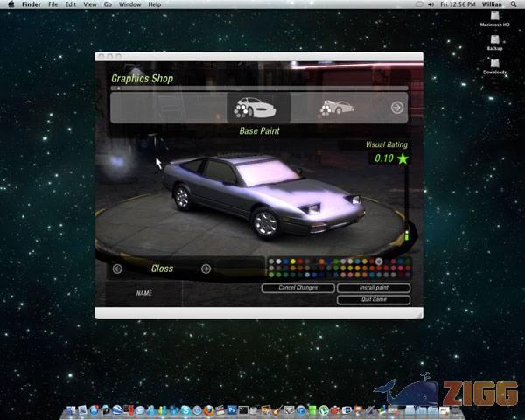This screenshot has width=525, height=420.
Task: Open Skype from the dock
Action: click(185, 410)
